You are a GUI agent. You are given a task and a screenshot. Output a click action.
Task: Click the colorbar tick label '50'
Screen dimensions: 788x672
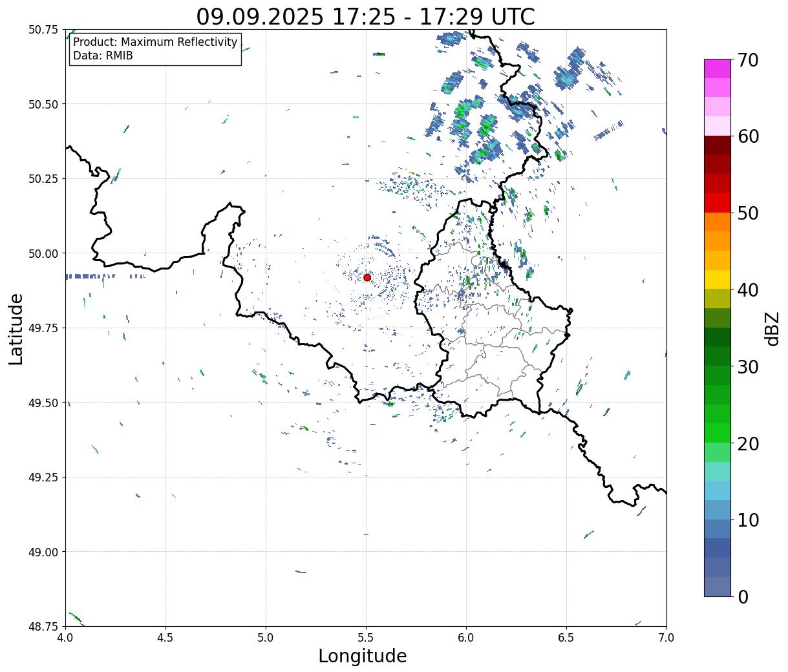(x=748, y=213)
